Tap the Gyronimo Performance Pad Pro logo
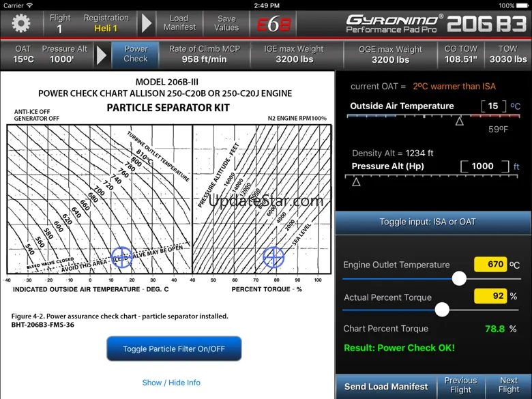Image resolution: width=532 pixels, height=399 pixels. tap(395, 23)
